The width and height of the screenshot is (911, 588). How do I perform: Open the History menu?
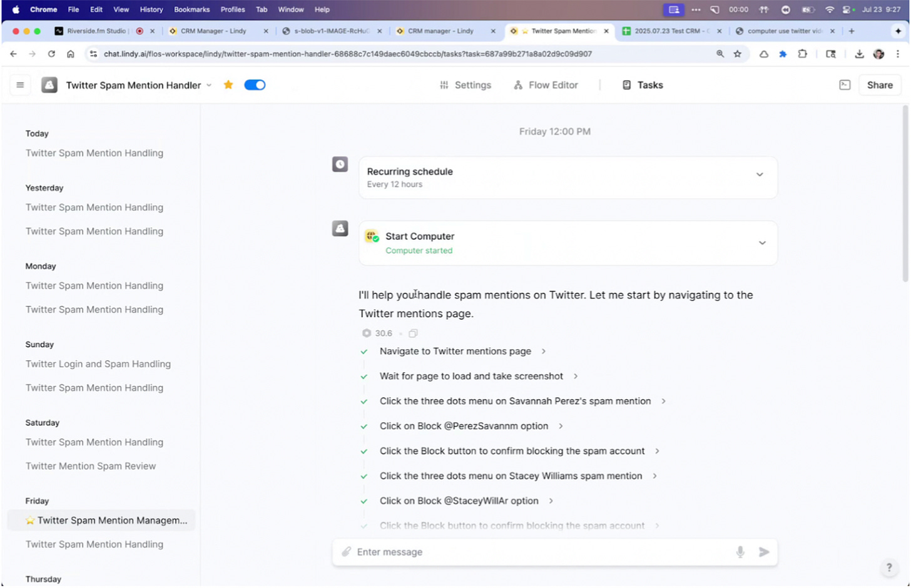pyautogui.click(x=151, y=9)
